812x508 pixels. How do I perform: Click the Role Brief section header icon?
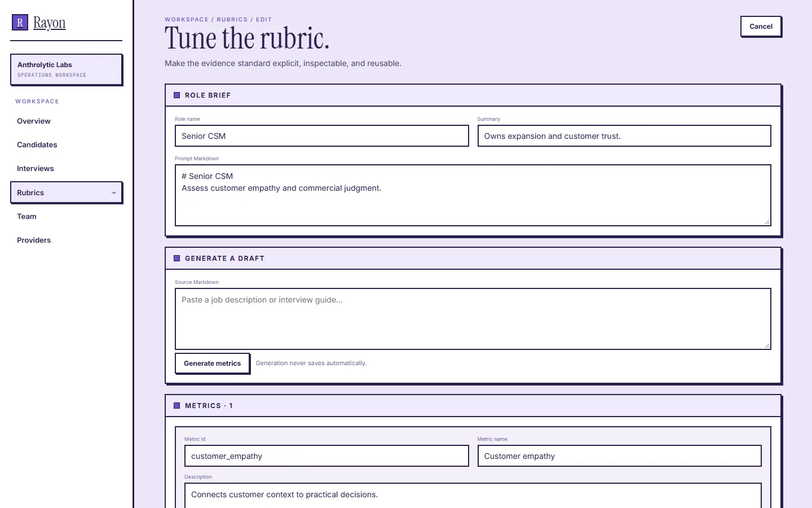pos(177,95)
